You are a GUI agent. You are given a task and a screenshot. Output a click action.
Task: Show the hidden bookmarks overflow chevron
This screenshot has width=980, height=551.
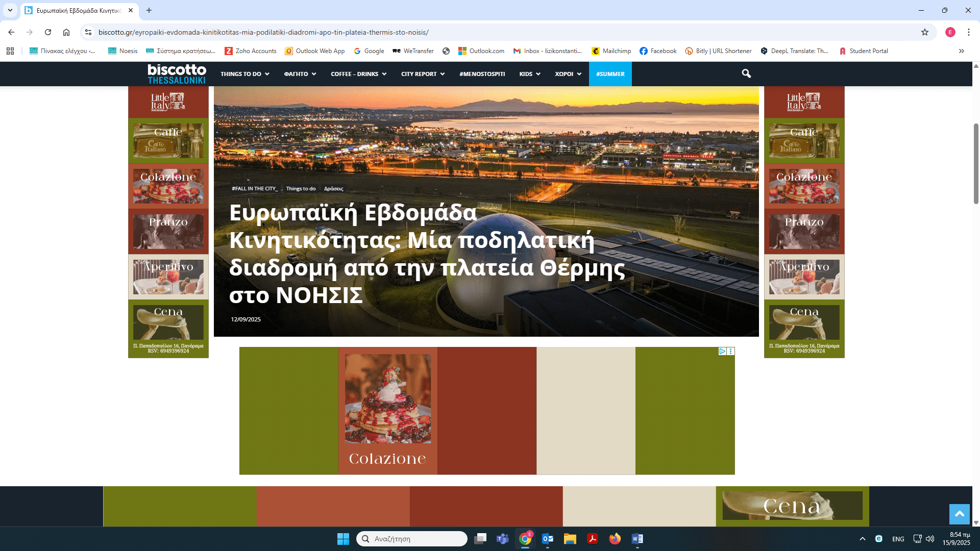point(962,51)
